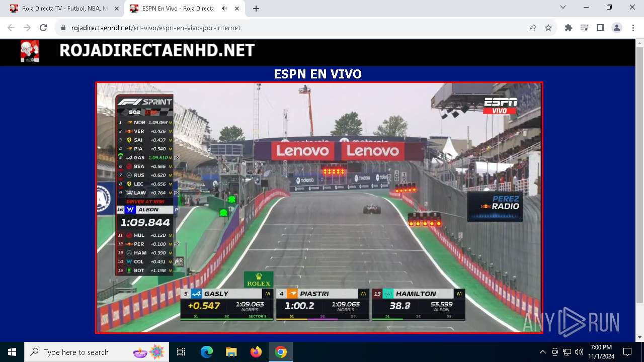This screenshot has height=362, width=644.
Task: Expand the tab search dropdown
Action: click(563, 8)
